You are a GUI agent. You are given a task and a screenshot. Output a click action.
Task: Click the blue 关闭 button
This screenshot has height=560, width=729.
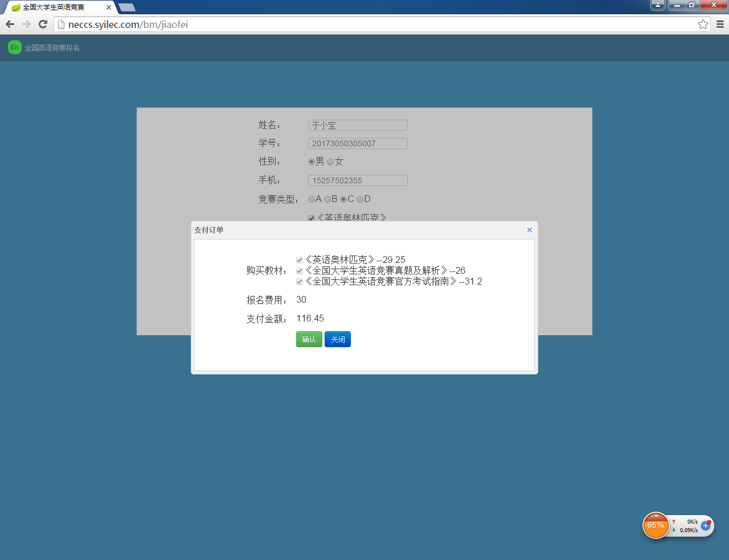338,339
